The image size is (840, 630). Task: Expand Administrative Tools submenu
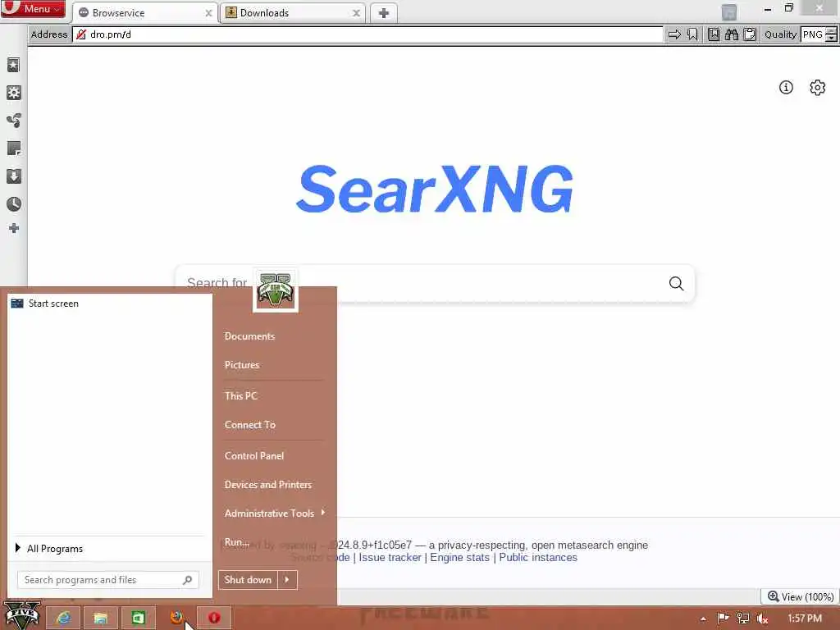pos(274,514)
